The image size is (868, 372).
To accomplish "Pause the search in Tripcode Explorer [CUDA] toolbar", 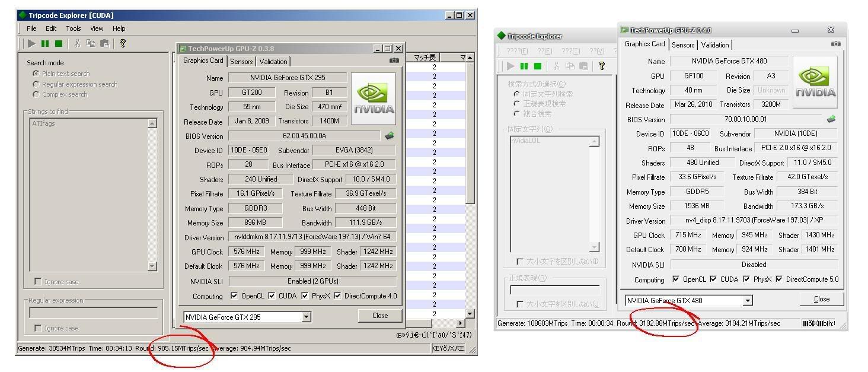I will click(x=45, y=43).
